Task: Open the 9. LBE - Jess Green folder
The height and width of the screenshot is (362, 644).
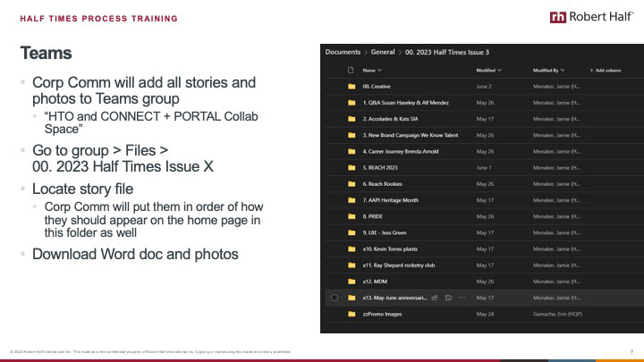Action: coord(385,232)
